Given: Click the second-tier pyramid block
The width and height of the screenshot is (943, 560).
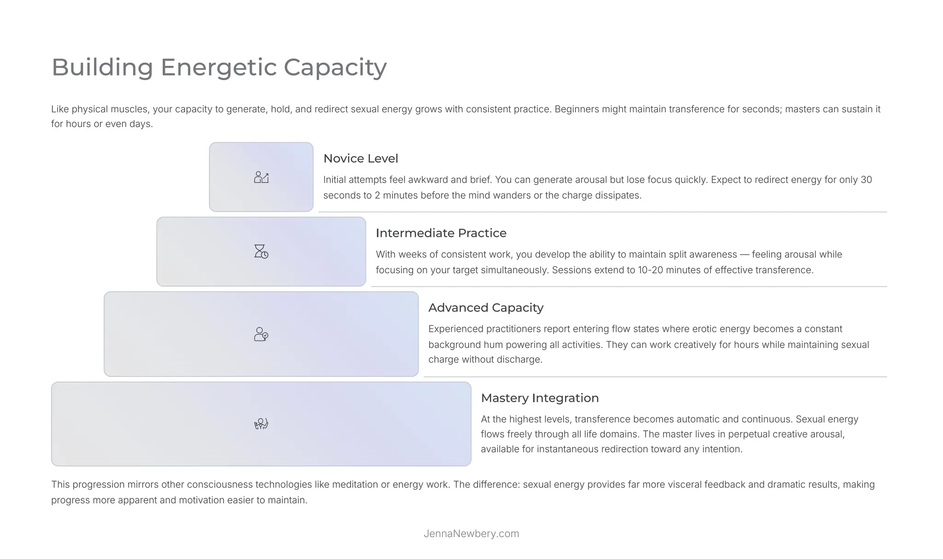Looking at the screenshot, I should coord(261,252).
